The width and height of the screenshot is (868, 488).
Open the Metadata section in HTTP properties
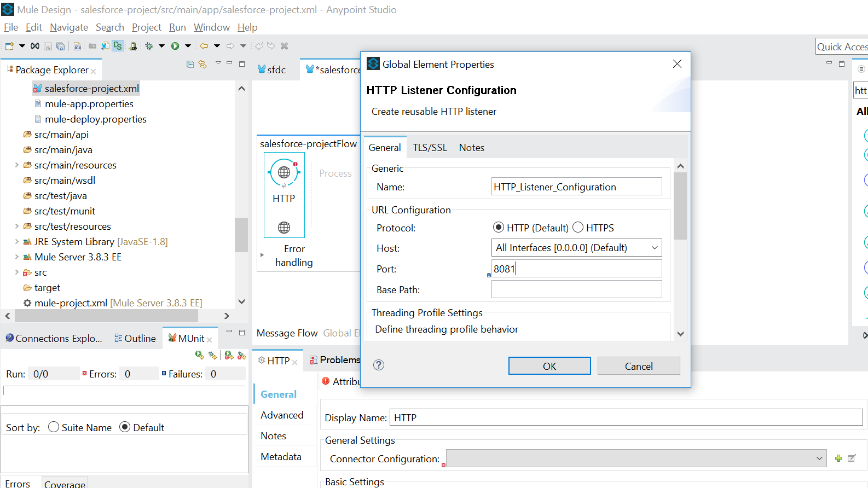point(281,456)
